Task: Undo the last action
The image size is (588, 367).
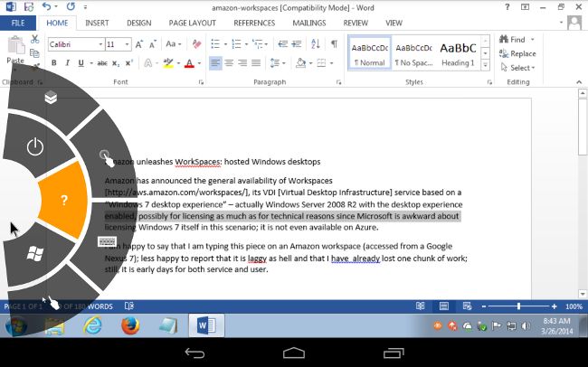Action: tap(46, 6)
